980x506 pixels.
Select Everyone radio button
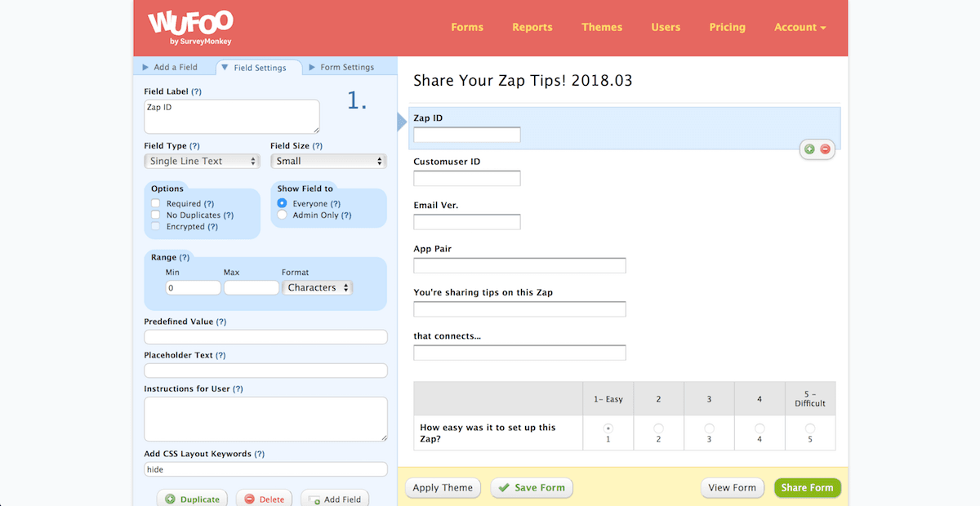(283, 203)
